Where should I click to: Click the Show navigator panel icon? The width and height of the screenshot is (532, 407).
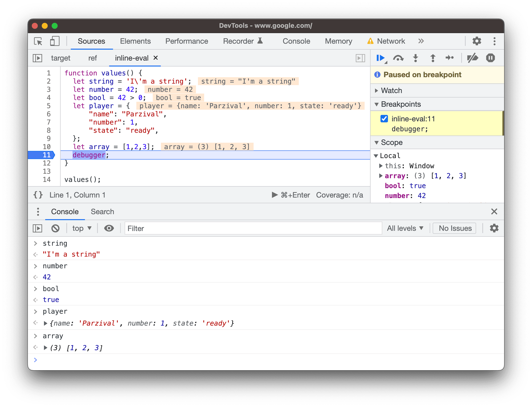tap(38, 59)
